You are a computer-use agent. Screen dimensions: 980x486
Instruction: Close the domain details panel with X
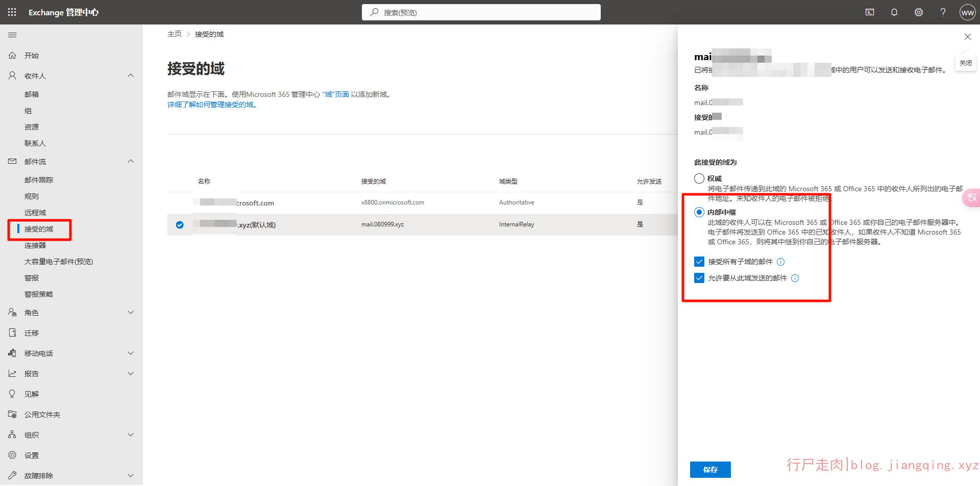(968, 37)
